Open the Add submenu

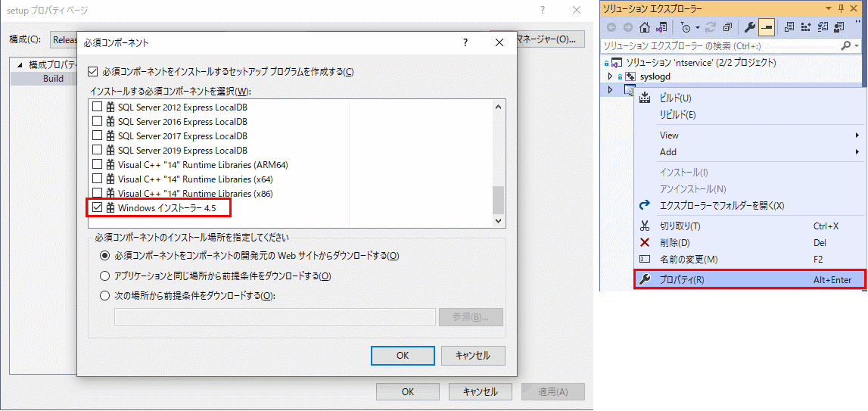coord(751,152)
